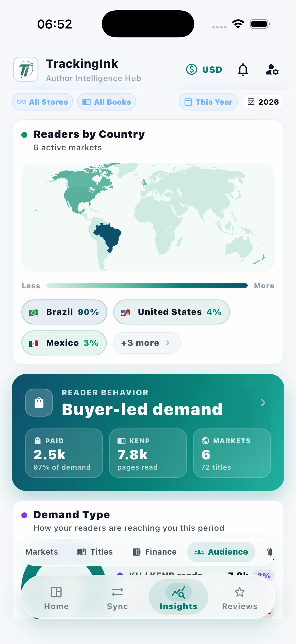Viewport: 296px width, 644px height.
Task: Tap the Less–More density gradient bar
Action: [147, 285]
